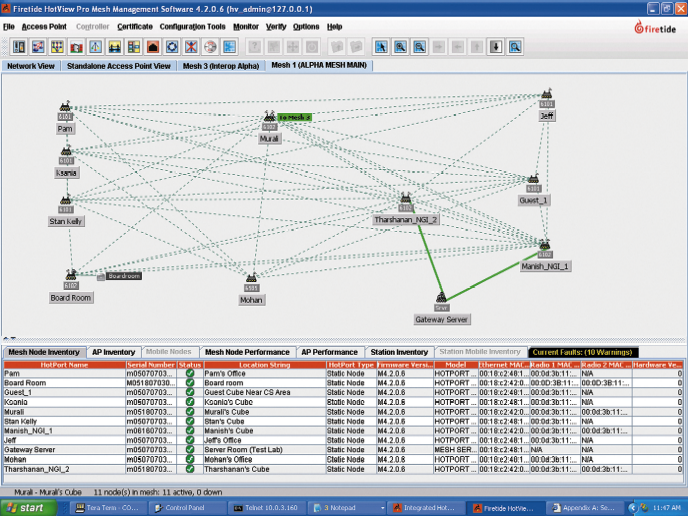Viewport: 688px width, 516px height.
Task: Open the AP Inventory tab
Action: pyautogui.click(x=114, y=352)
